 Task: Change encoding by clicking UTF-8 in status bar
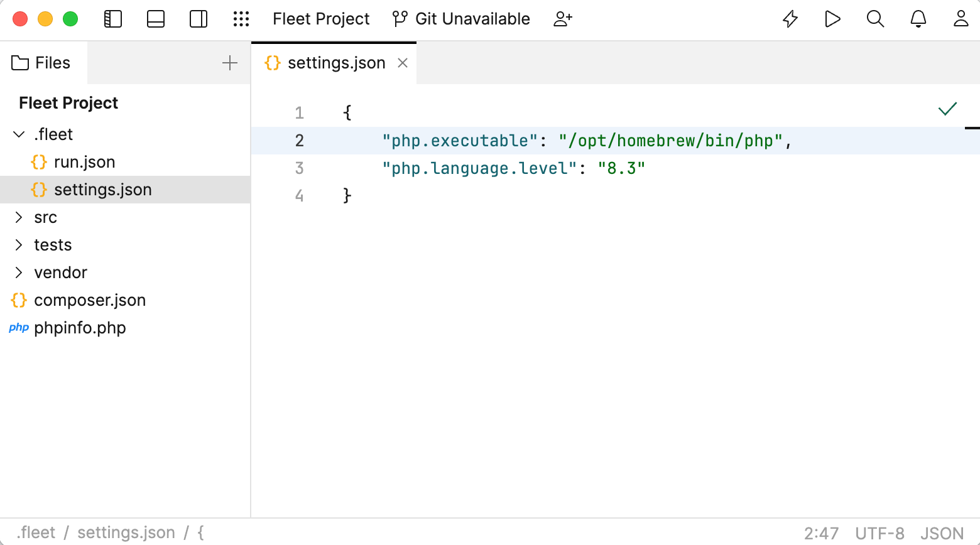(x=879, y=532)
